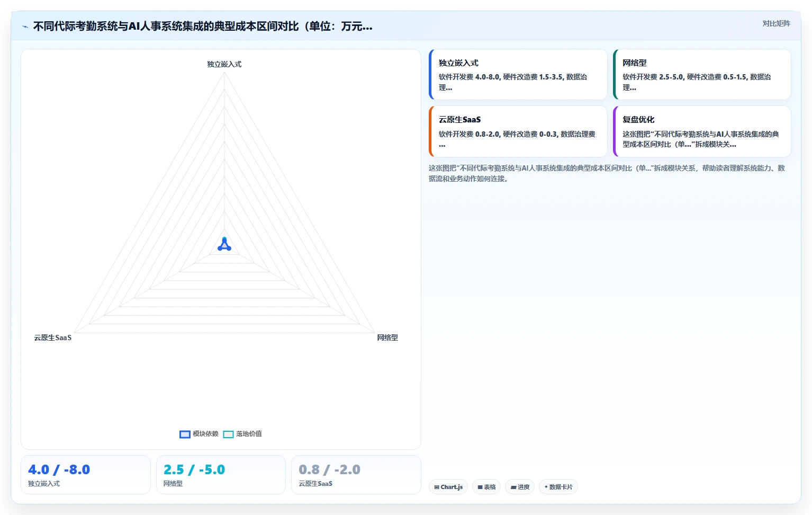Click the 0.8 / -2.0 stat card
Viewport: 812px width, 515px height.
(x=356, y=475)
